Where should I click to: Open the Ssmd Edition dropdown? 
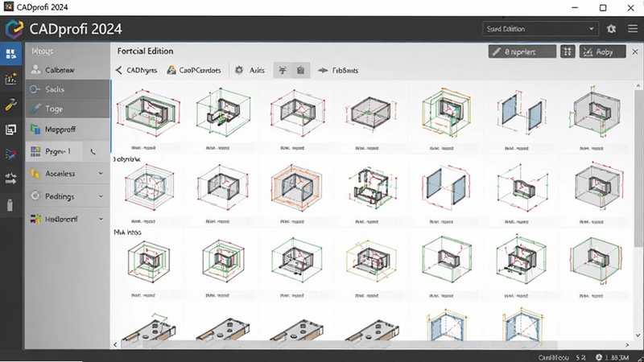[539, 29]
